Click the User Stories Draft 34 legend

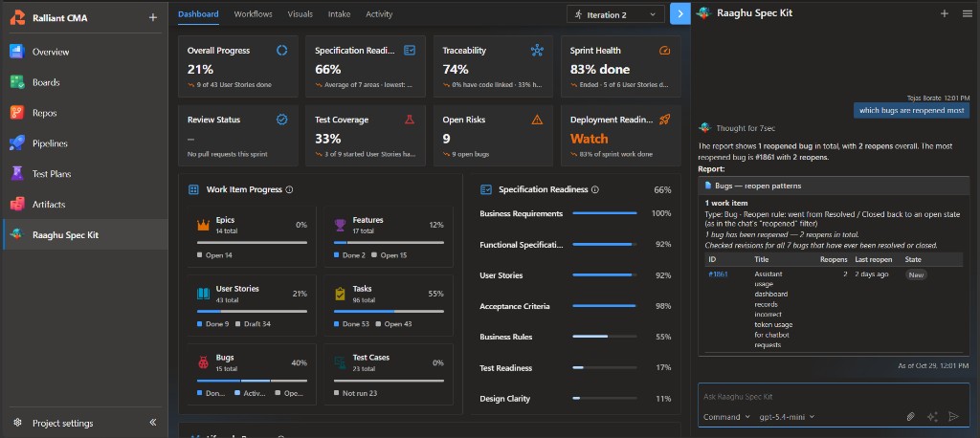click(x=253, y=324)
